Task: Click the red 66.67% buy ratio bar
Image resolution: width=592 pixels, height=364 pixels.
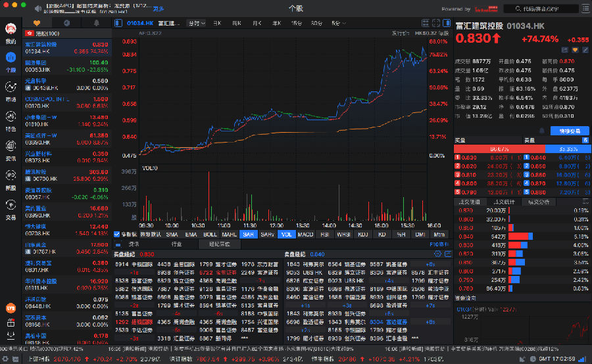Action: (x=499, y=149)
